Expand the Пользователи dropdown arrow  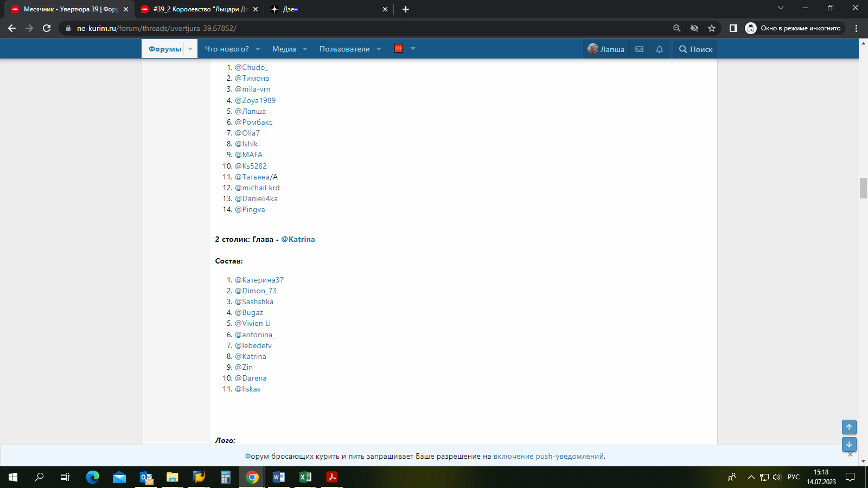(x=379, y=49)
